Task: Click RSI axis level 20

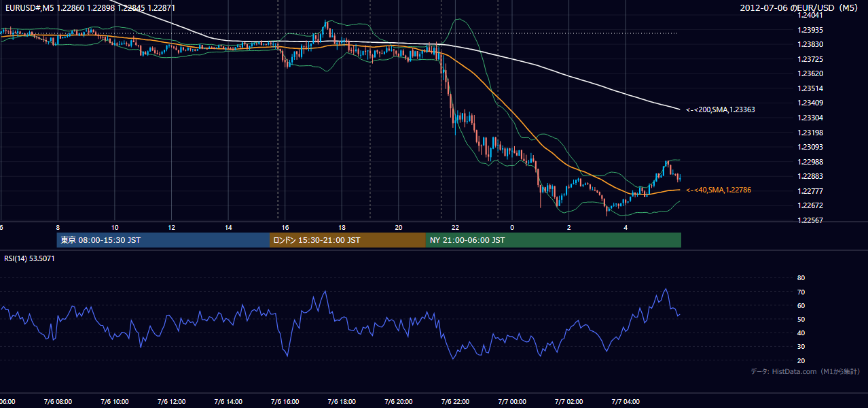Action: [x=801, y=360]
